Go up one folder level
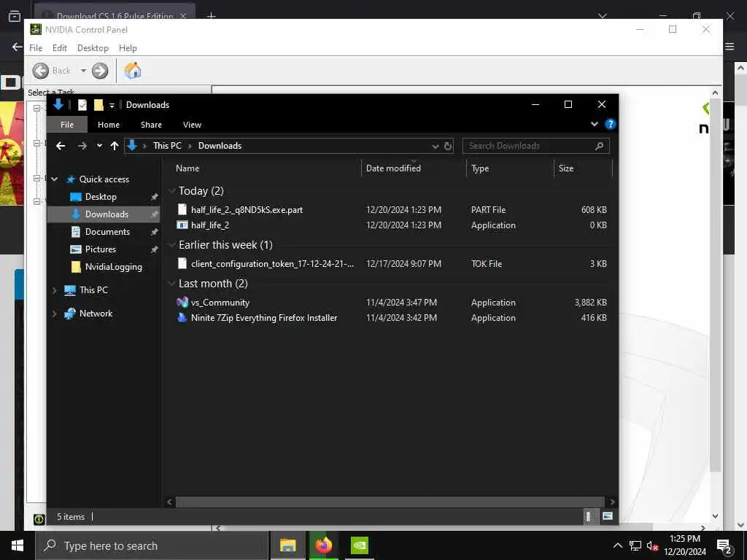 click(x=115, y=146)
